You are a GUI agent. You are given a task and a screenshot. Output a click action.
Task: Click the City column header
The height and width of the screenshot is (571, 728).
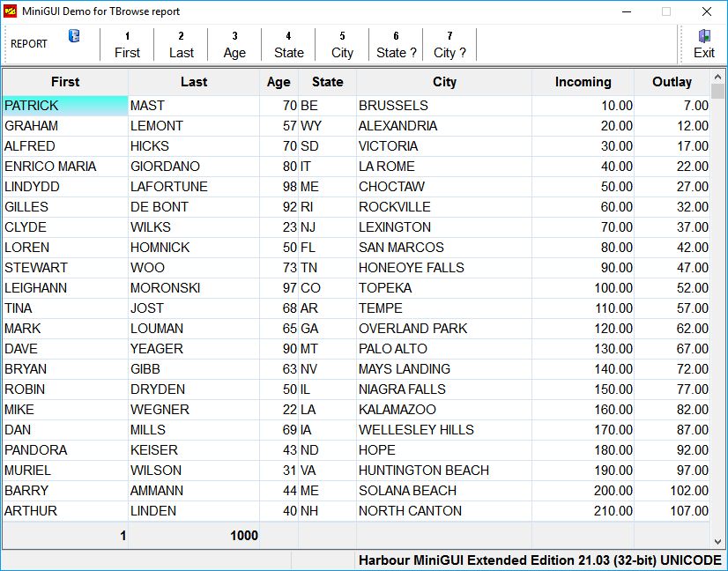point(444,82)
